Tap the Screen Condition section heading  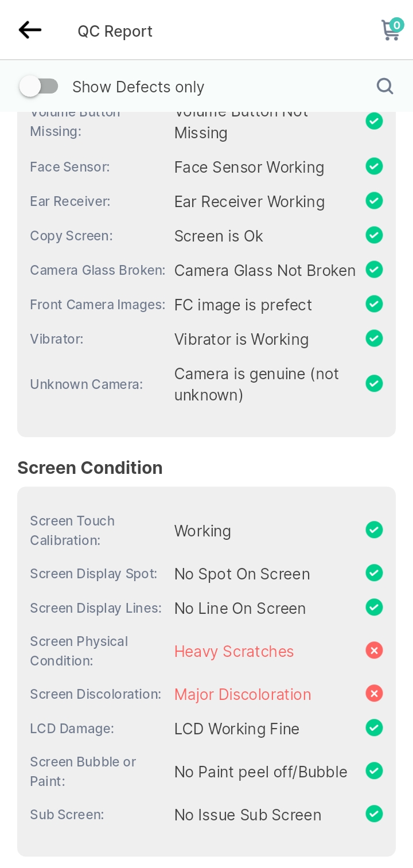click(x=90, y=468)
